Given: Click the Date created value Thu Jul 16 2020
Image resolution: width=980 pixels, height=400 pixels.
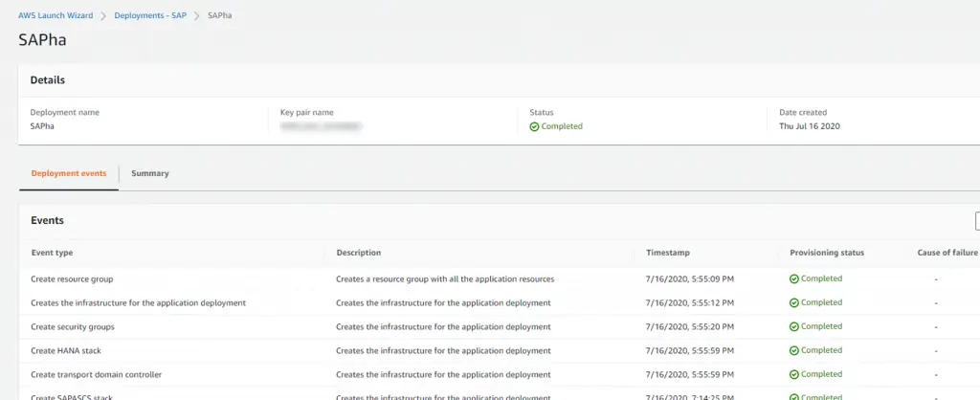Looking at the screenshot, I should 810,126.
